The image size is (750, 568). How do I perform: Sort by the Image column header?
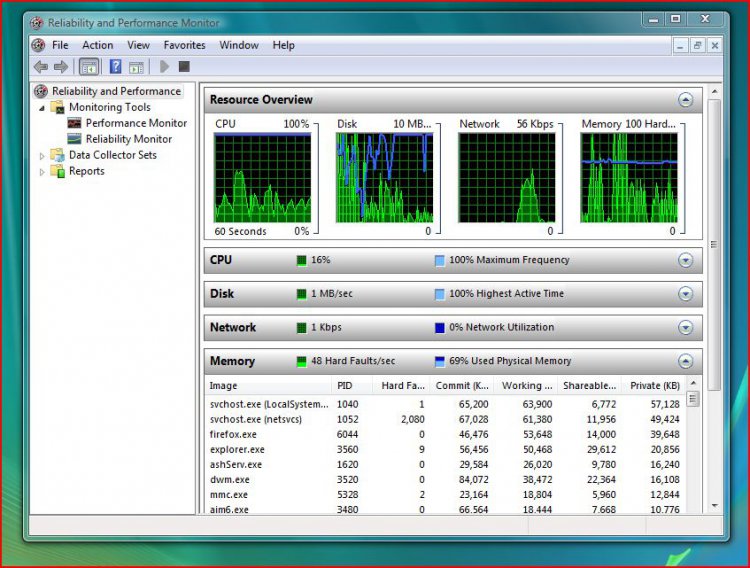coord(268,386)
